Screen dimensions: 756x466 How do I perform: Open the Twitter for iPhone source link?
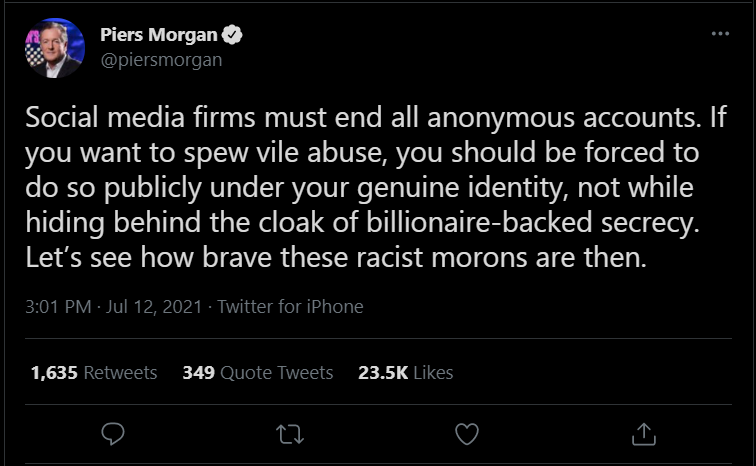pyautogui.click(x=290, y=306)
